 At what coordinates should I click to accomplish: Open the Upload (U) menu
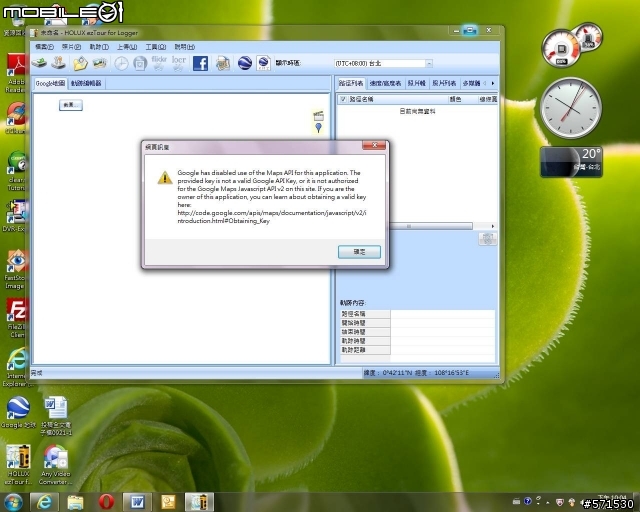click(x=127, y=47)
